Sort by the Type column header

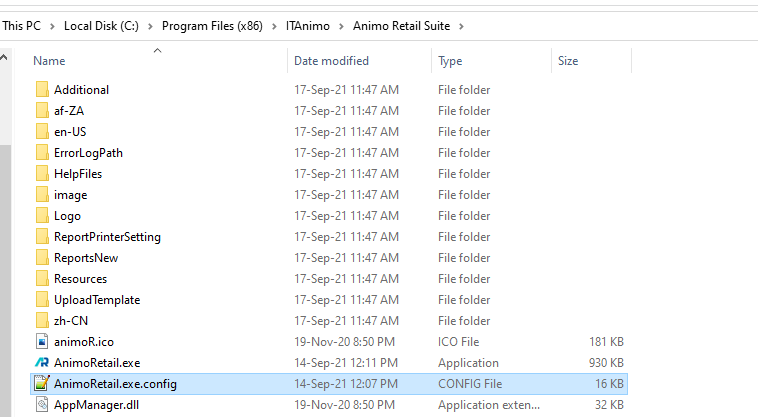click(x=450, y=61)
